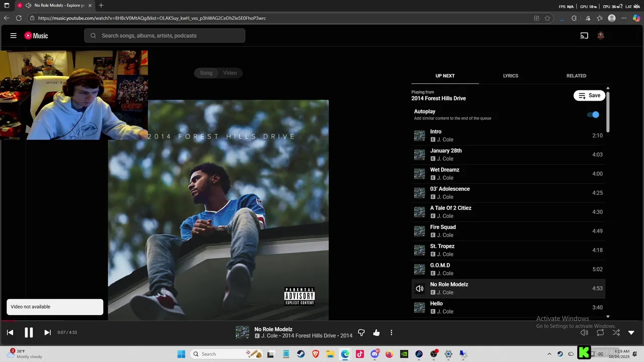Click the cast to device icon
644x362 pixels.
coord(584,36)
